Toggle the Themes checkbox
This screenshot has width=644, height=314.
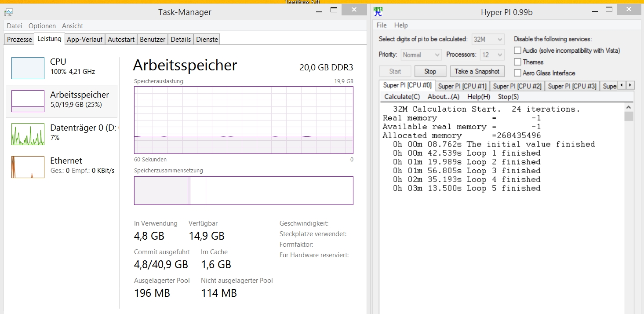517,62
